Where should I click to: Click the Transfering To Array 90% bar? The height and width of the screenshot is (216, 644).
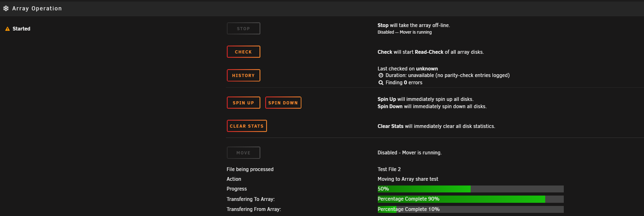(471, 199)
